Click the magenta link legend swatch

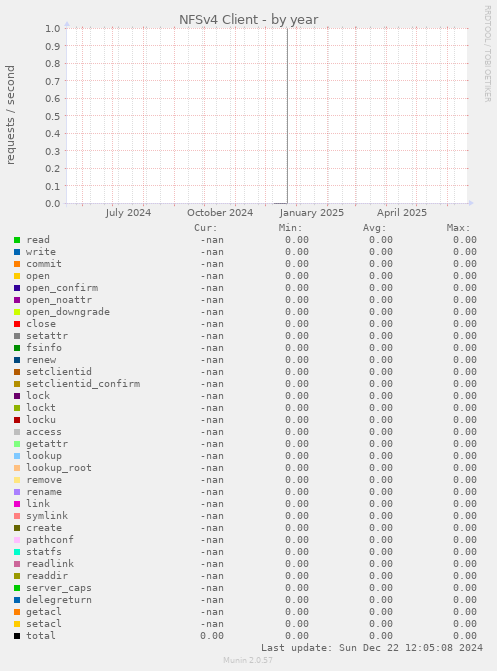[17, 504]
